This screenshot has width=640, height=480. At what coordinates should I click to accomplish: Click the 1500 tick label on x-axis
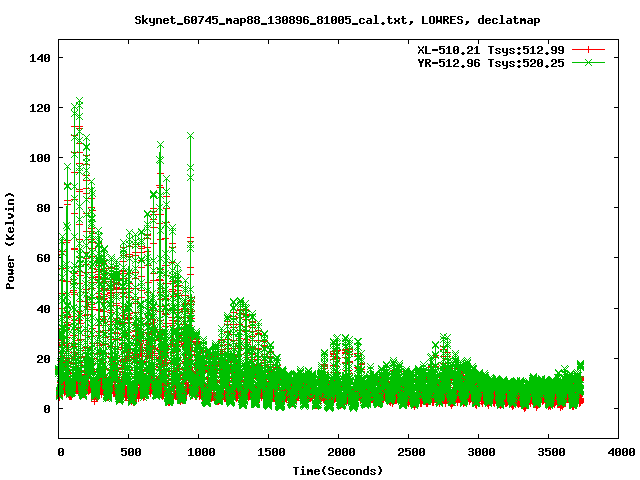pos(271,452)
